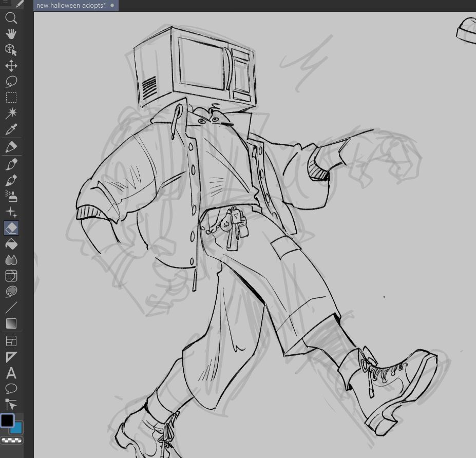Select the Correct line vector tool
This screenshot has width=476, height=458.
(11, 405)
